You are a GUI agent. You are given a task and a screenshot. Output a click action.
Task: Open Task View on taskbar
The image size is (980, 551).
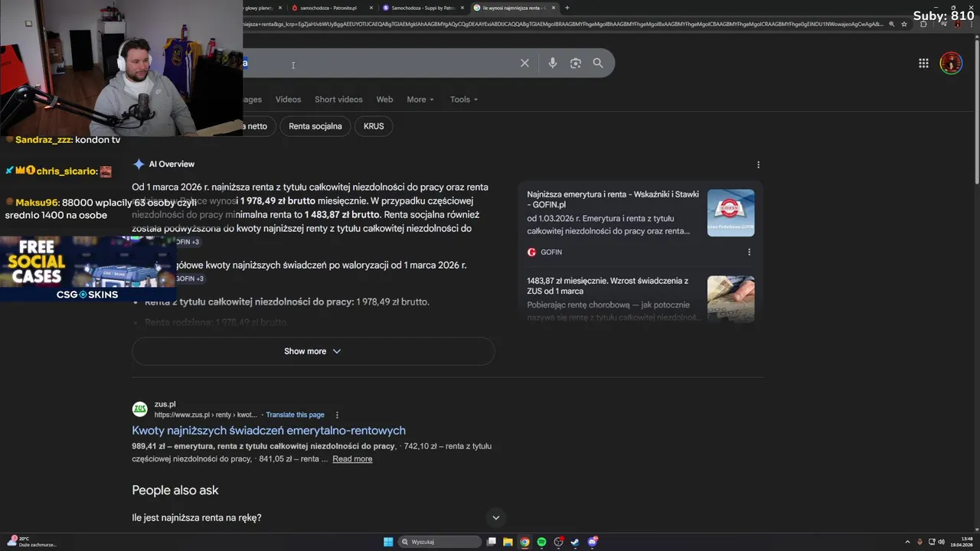pos(490,542)
